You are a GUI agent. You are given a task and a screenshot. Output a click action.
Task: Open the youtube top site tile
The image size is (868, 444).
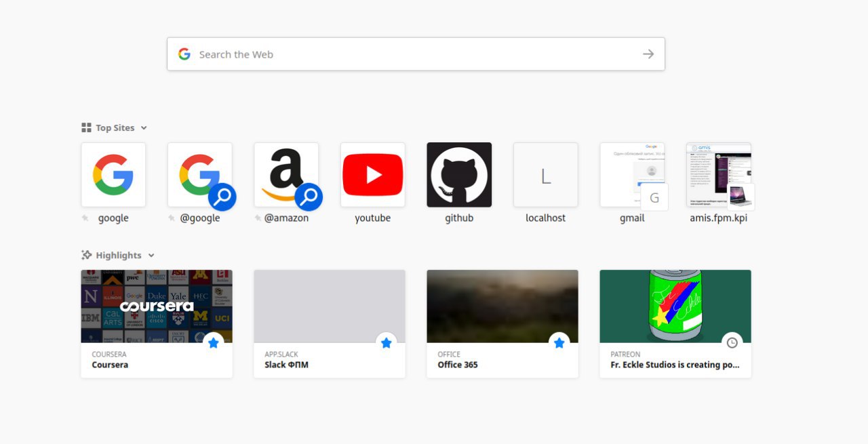[372, 174]
